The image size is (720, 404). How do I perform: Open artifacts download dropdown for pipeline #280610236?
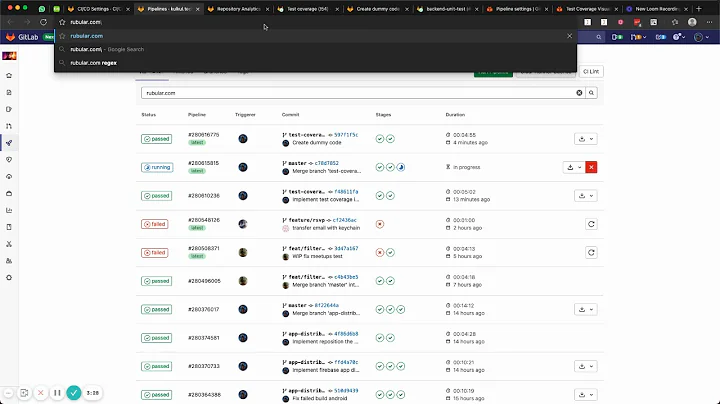click(x=585, y=196)
